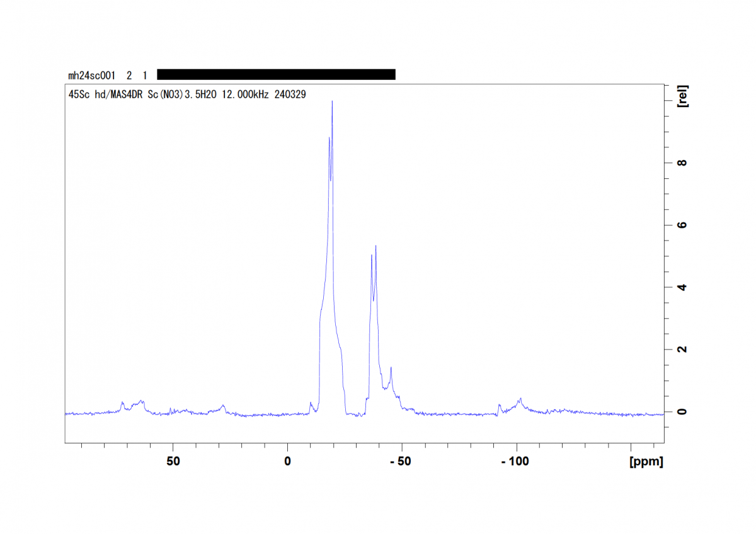
Task: Click the second doublet peak near -38 ppm
Action: pos(375,246)
